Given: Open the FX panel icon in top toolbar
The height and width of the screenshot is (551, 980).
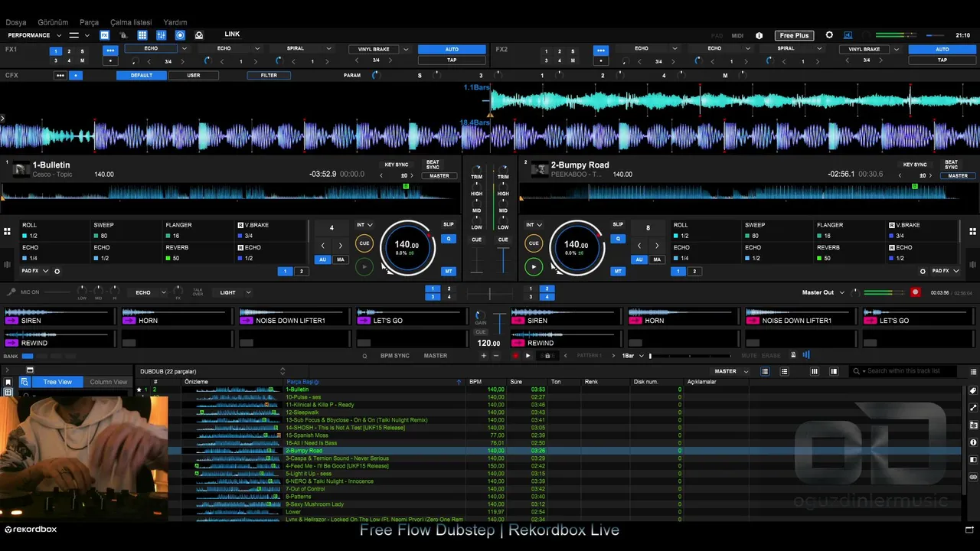Looking at the screenshot, I should (104, 35).
